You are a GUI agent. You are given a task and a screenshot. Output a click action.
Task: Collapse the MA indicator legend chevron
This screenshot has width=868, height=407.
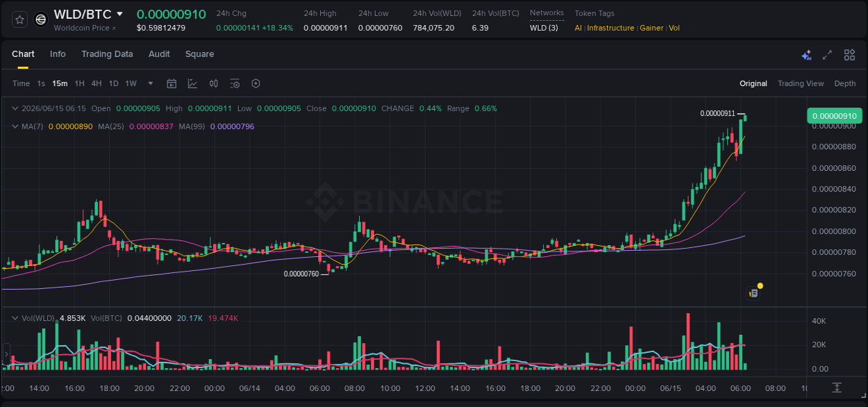15,126
